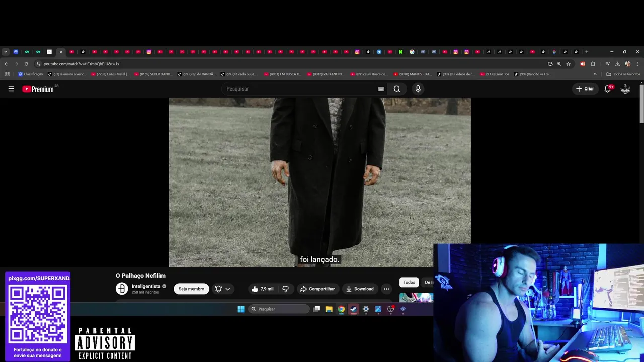This screenshot has width=644, height=362.
Task: Open the on-screen keyboard in the search box
Action: point(381,89)
